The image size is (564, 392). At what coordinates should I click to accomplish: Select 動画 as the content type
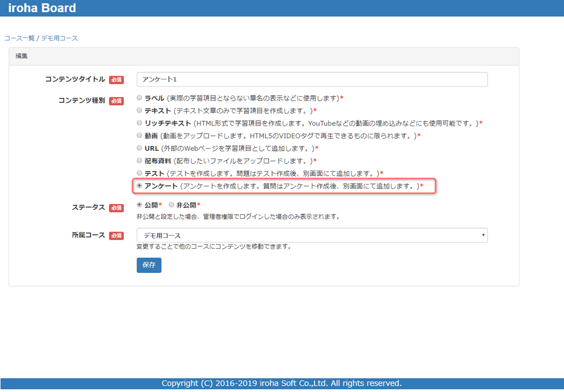click(139, 135)
